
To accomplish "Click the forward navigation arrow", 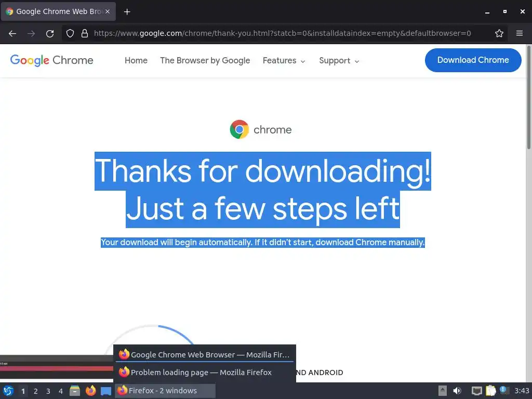I will point(31,33).
